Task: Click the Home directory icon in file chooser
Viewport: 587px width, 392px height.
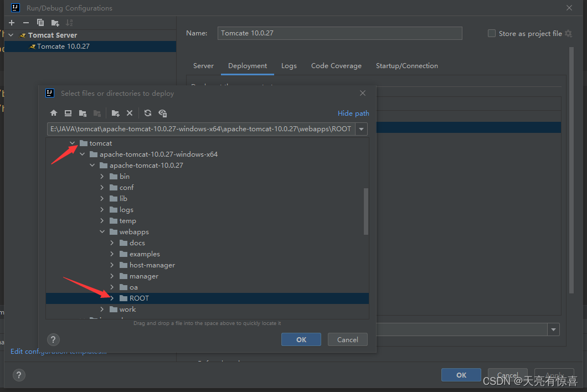Action: coord(54,113)
